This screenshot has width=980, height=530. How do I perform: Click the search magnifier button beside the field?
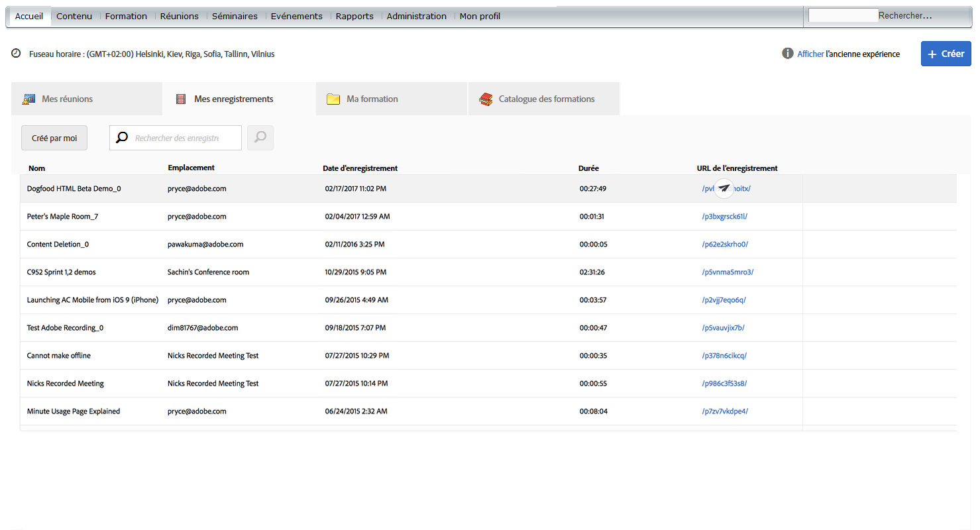point(260,137)
